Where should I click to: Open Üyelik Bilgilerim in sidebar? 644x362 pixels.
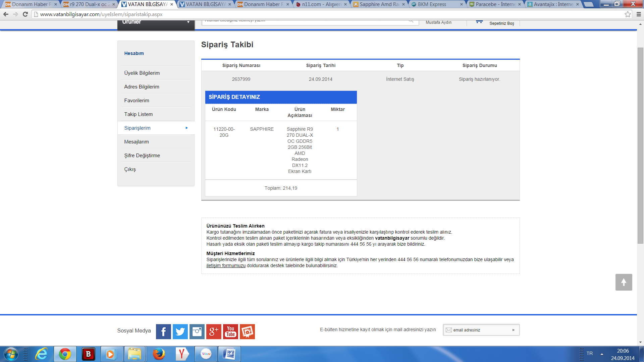[x=142, y=73]
